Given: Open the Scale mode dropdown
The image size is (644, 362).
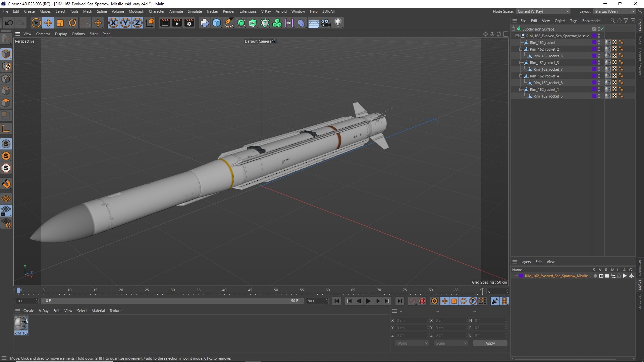Looking at the screenshot, I should pyautogui.click(x=451, y=343).
